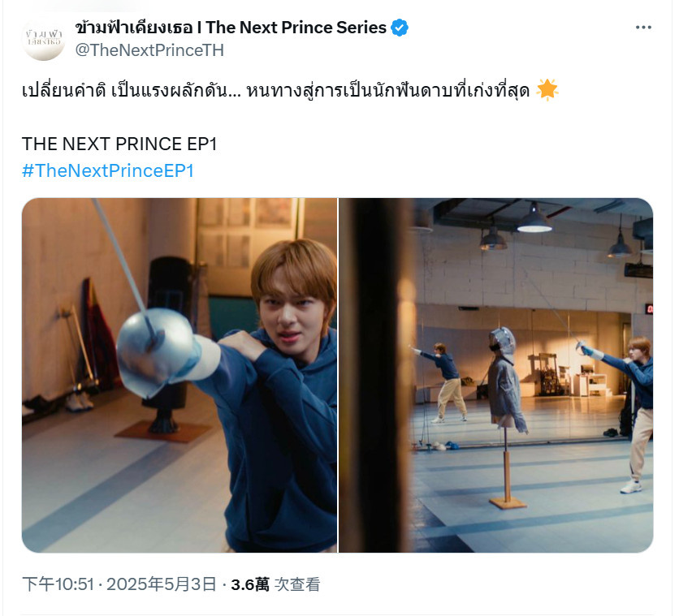Click the 次查看 views label
The width and height of the screenshot is (679, 616).
297,585
